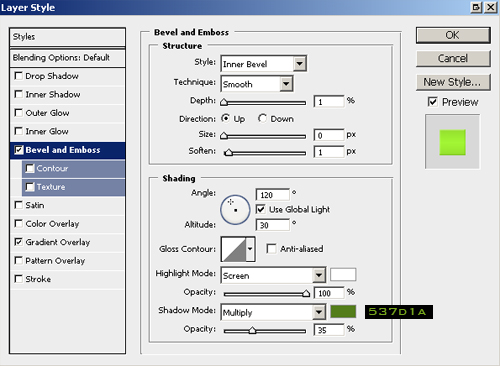Select the Down direction radio button
Screen dimensions: 500x366
[262, 118]
